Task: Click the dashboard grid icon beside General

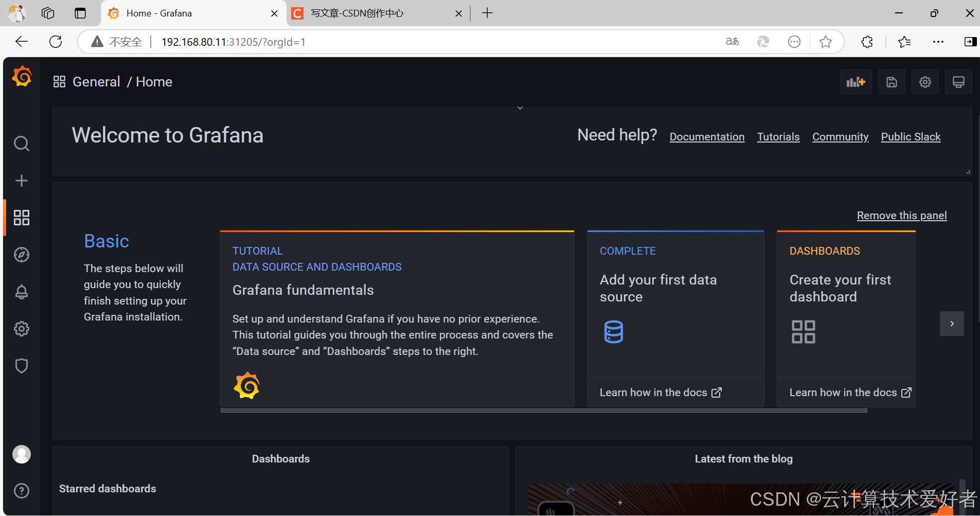Action: [59, 82]
